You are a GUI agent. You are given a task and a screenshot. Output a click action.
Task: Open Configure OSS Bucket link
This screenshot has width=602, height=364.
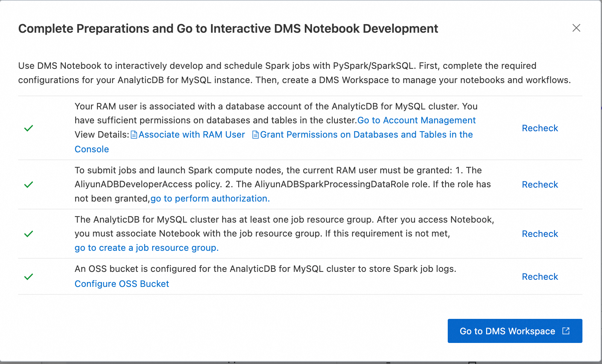coord(122,284)
